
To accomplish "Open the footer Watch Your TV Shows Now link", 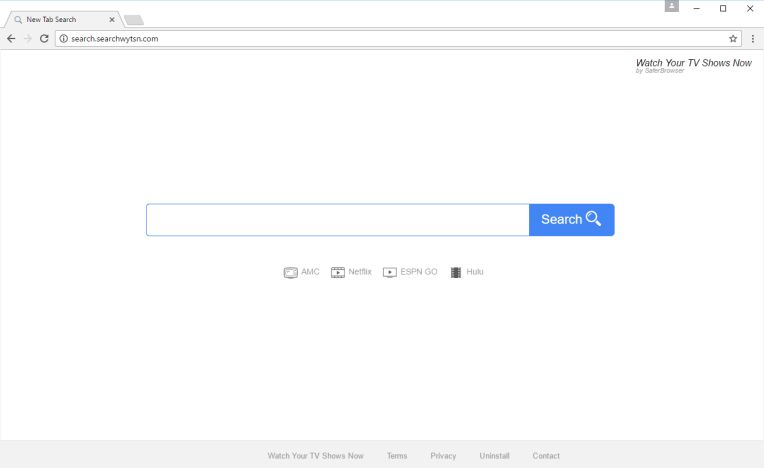I will 315,456.
